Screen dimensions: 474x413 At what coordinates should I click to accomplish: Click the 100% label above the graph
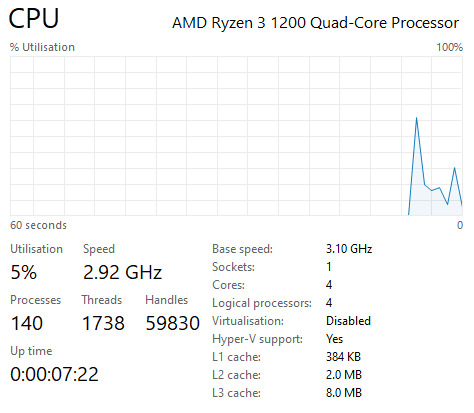[x=450, y=47]
